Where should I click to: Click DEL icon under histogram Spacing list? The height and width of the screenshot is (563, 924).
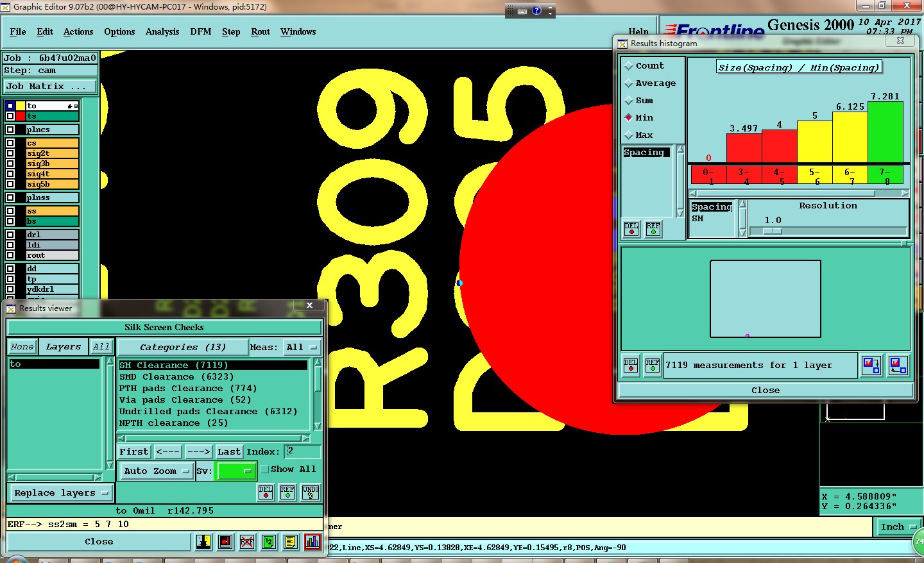631,228
